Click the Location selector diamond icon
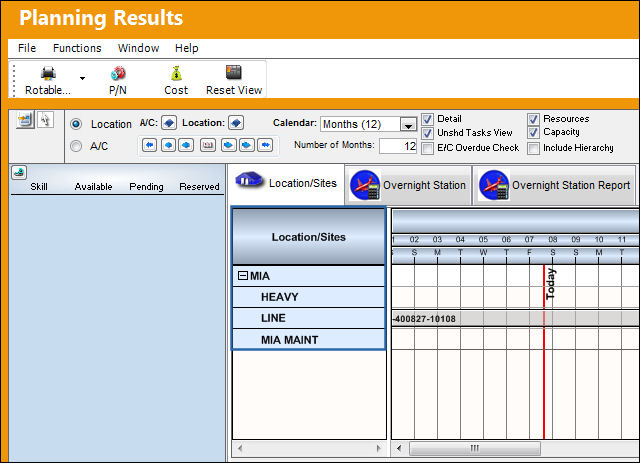This screenshot has width=640, height=463. coord(236,122)
